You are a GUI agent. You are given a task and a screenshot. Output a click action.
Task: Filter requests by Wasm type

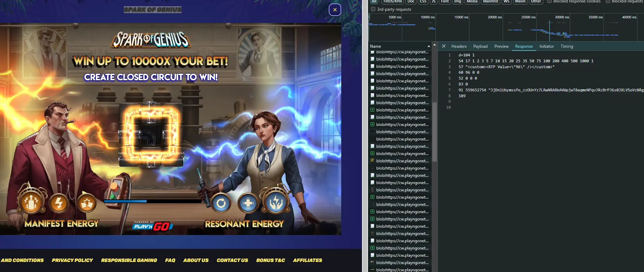pyautogui.click(x=520, y=1)
